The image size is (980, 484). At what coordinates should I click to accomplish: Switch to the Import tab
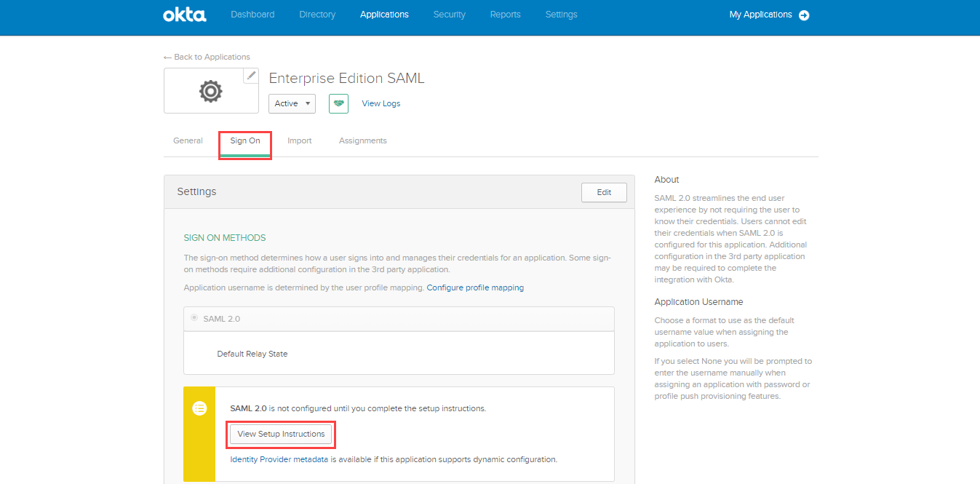[300, 140]
